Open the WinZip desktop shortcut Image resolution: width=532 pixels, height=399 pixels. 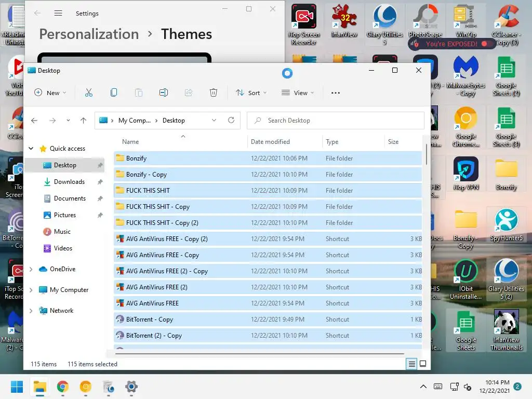point(465,21)
